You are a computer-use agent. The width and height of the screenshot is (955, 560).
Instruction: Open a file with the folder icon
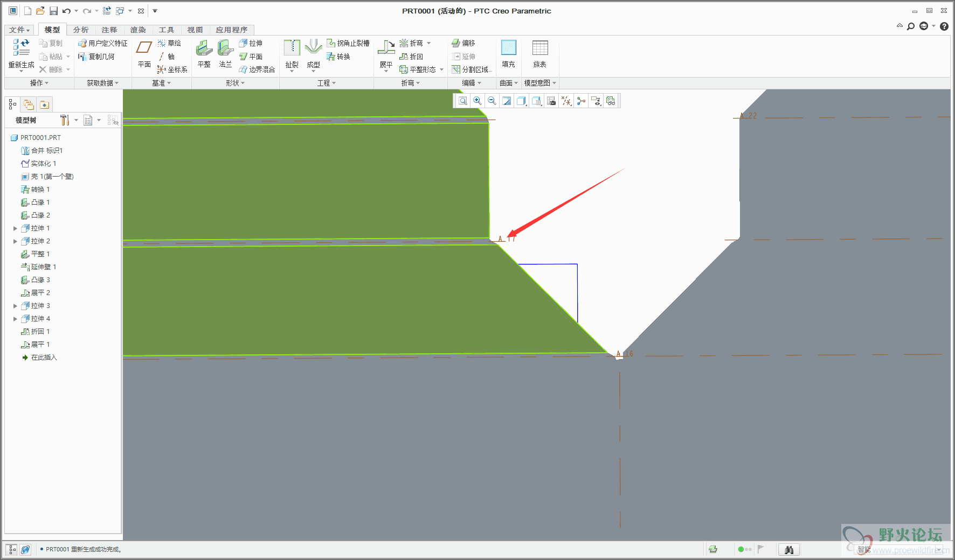40,11
